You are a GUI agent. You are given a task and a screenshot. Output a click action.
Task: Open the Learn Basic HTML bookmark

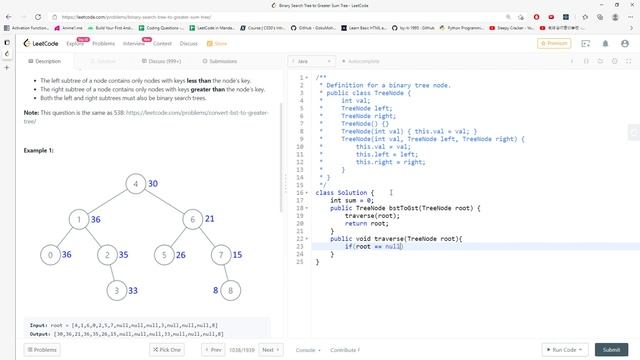364,28
